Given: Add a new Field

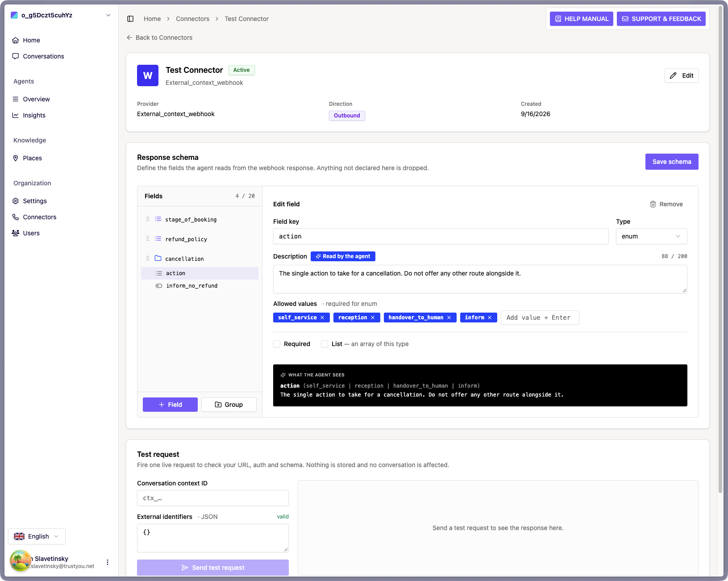Looking at the screenshot, I should pos(170,405).
